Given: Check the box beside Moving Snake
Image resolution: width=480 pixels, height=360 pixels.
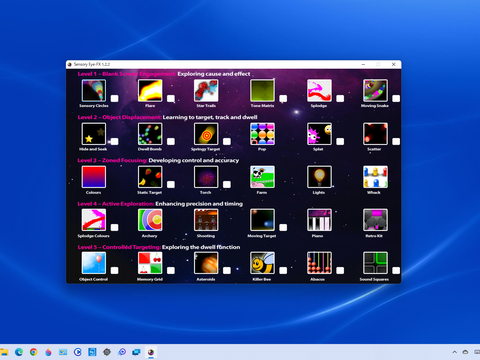Looking at the screenshot, I should [396, 98].
